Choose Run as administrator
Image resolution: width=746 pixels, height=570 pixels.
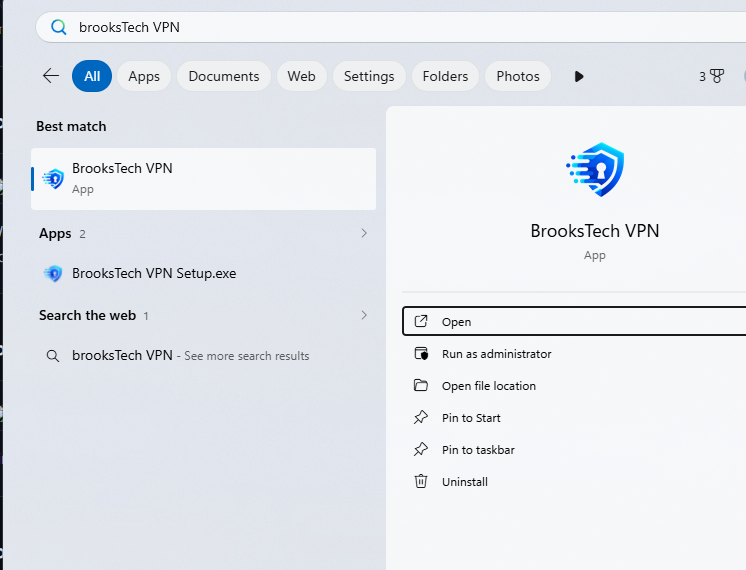point(574,354)
